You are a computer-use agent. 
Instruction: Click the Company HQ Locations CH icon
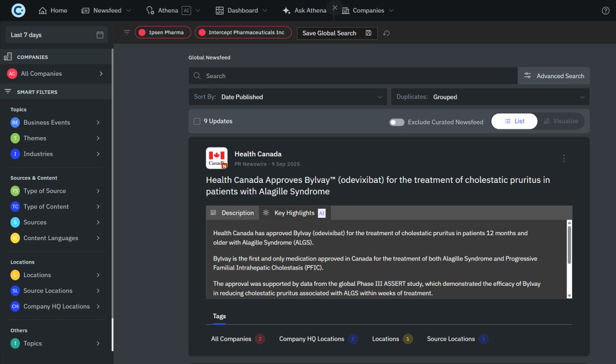[x=15, y=306]
